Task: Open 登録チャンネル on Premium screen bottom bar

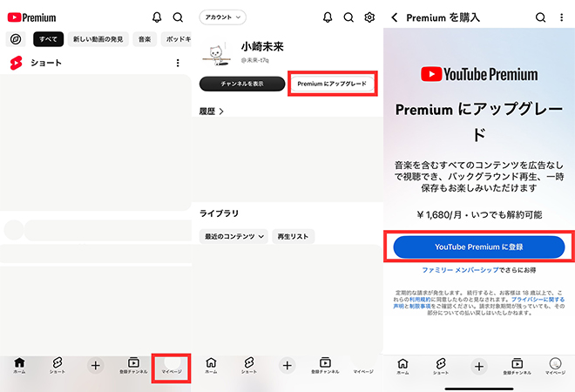Action: pos(517,366)
